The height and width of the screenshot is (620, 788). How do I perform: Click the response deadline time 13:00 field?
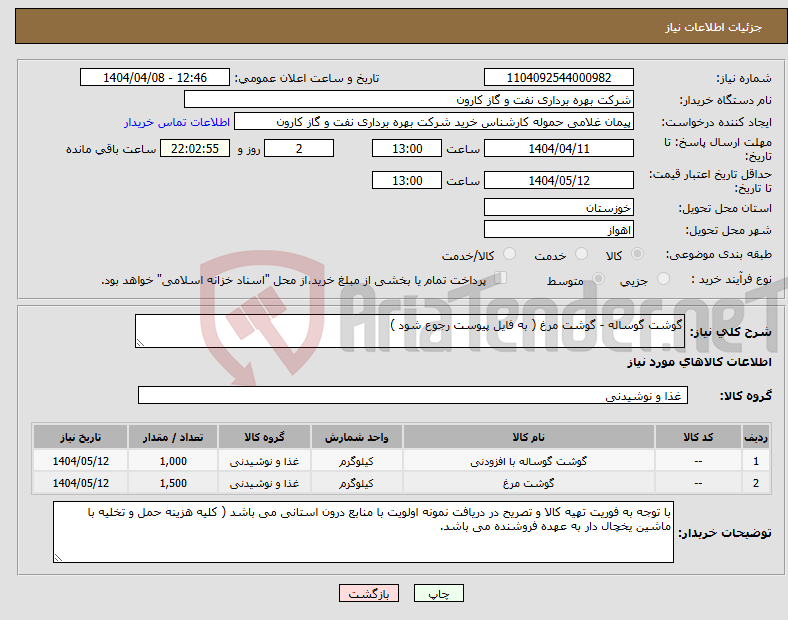tap(407, 149)
